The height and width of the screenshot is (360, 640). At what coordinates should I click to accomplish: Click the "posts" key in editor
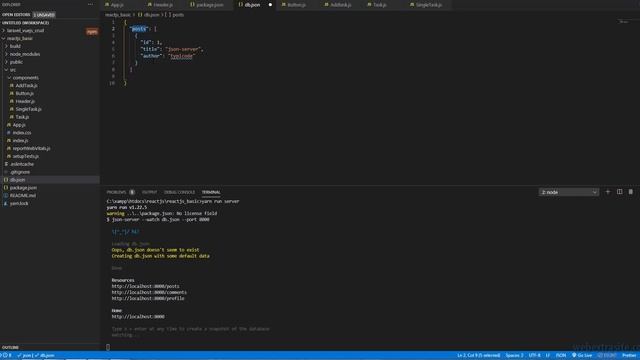point(139,29)
